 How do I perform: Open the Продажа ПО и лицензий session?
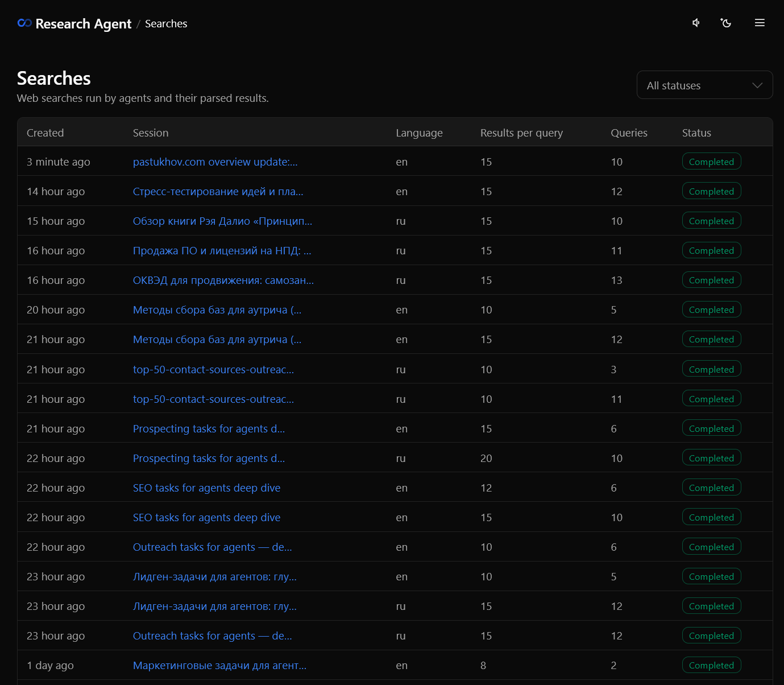pyautogui.click(x=222, y=251)
